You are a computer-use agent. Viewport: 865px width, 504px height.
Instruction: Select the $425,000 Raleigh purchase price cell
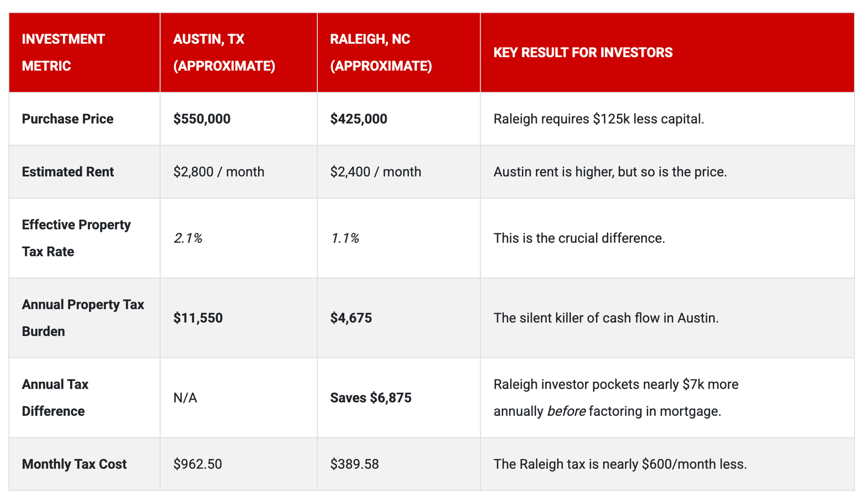point(359,119)
